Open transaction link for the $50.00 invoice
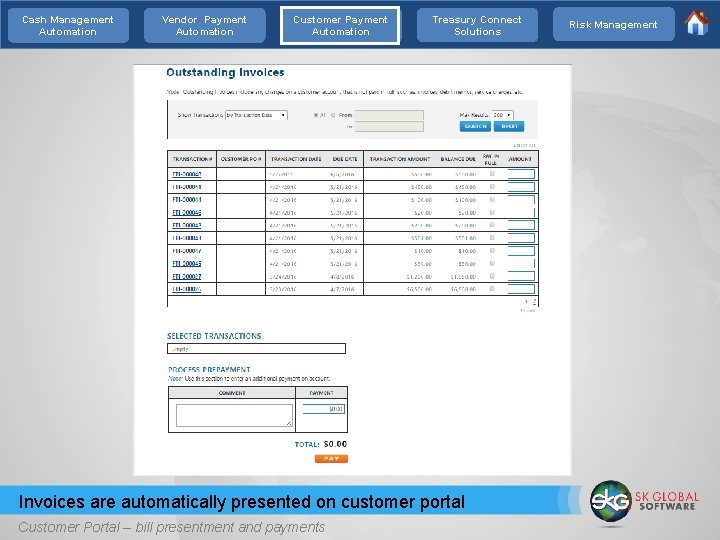The image size is (720, 540). click(x=186, y=264)
